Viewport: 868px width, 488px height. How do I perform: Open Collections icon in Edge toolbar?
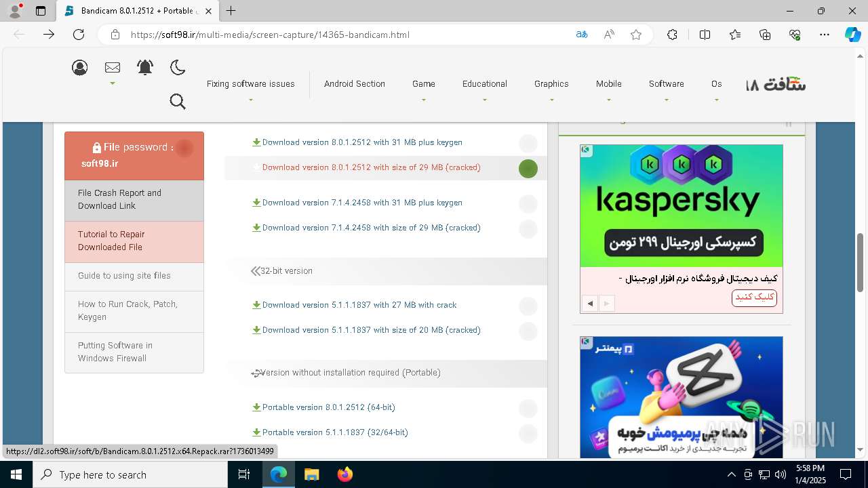pyautogui.click(x=765, y=35)
